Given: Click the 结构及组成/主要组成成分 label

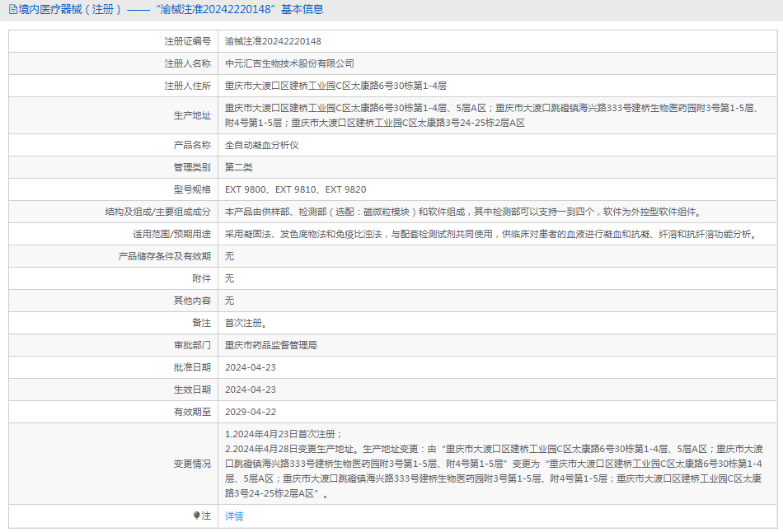Looking at the screenshot, I should coord(157,212).
